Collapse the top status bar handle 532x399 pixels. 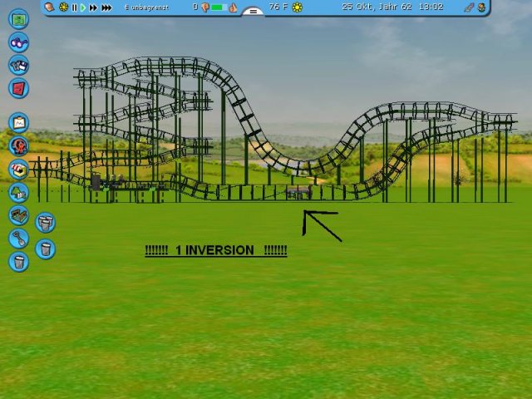[253, 11]
